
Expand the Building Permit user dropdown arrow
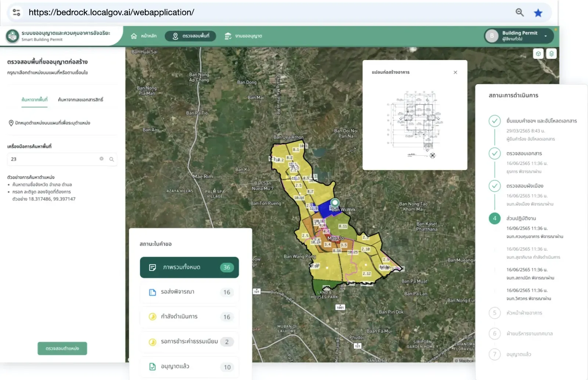pos(546,36)
